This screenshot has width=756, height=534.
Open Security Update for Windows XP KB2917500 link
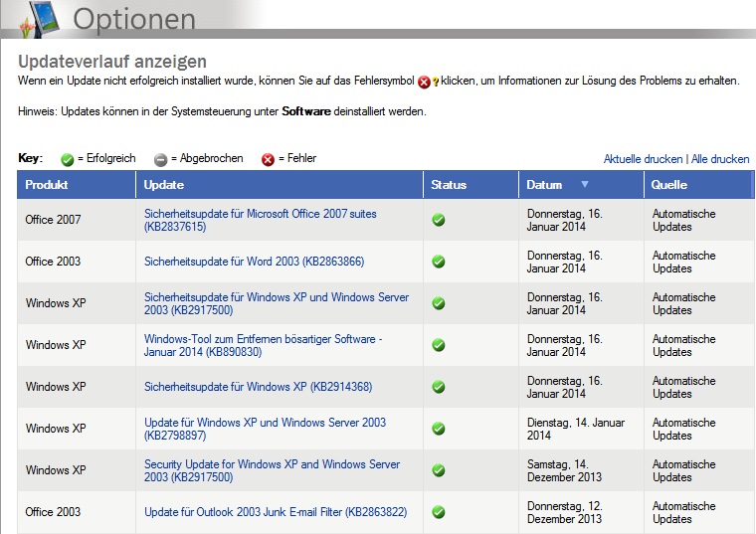point(272,470)
